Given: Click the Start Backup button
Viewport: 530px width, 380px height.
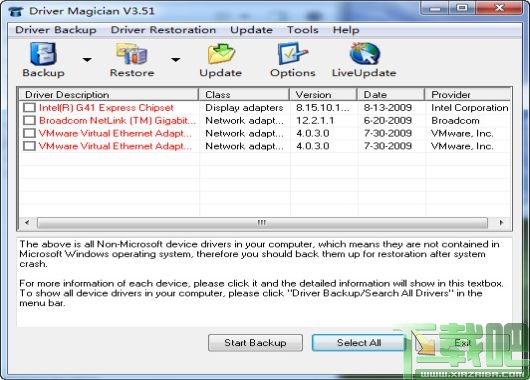Looking at the screenshot, I should 255,343.
